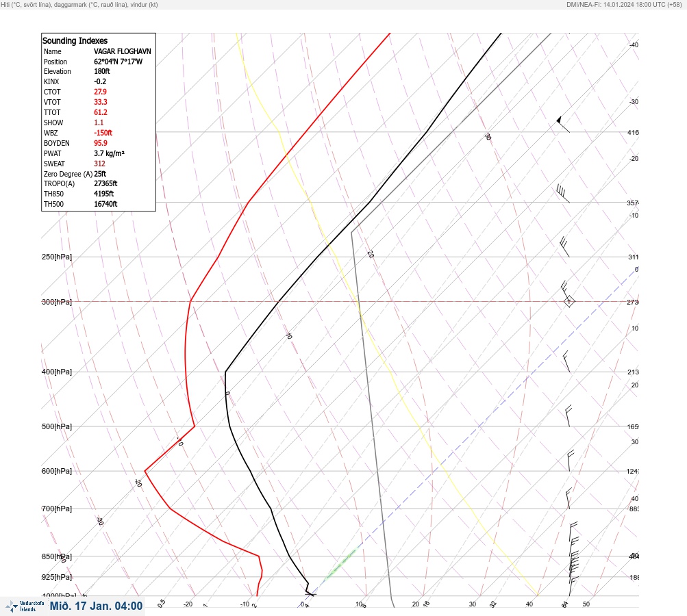Select the wind barb at the 250 hPa level
Image resolution: width=687 pixels, height=616 pixels.
(565, 247)
